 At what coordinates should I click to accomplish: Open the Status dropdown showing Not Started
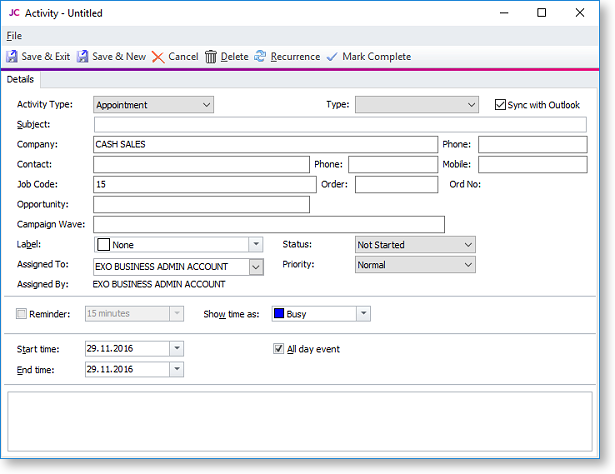tap(467, 244)
